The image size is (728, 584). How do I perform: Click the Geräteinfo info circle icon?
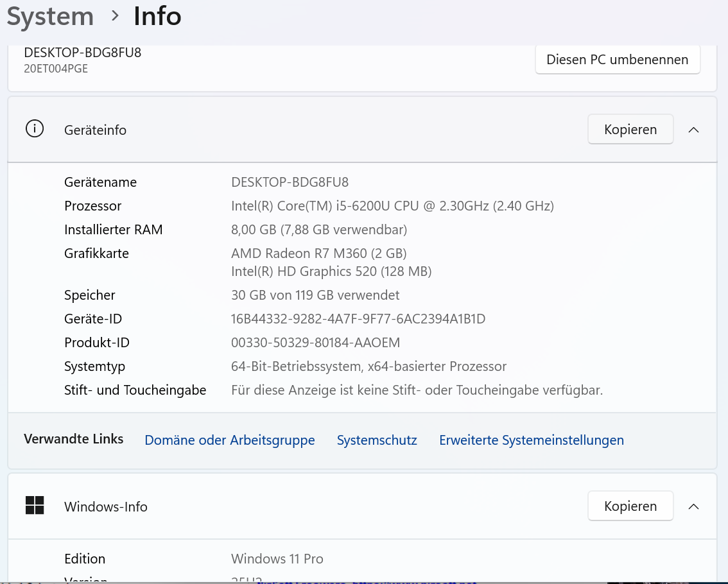pos(35,128)
